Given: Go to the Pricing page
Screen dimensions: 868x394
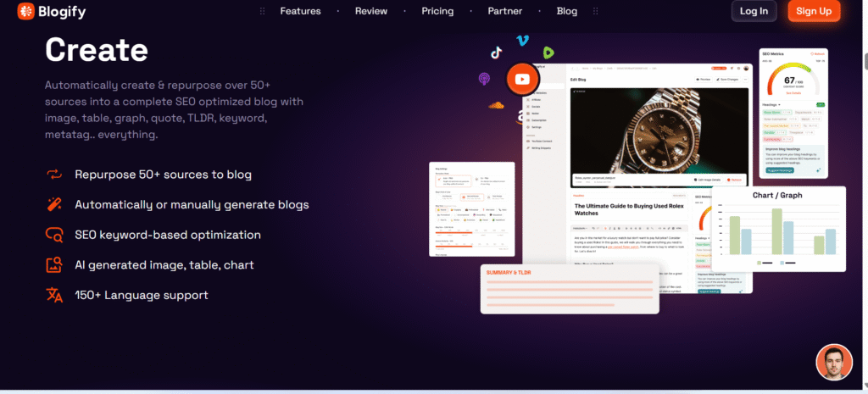Looking at the screenshot, I should coord(437,11).
